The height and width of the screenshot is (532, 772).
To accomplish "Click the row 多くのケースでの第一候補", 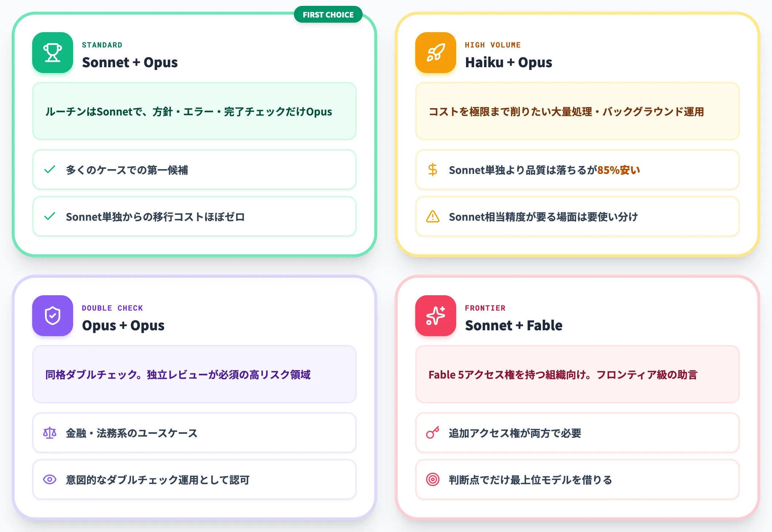I will (x=194, y=170).
